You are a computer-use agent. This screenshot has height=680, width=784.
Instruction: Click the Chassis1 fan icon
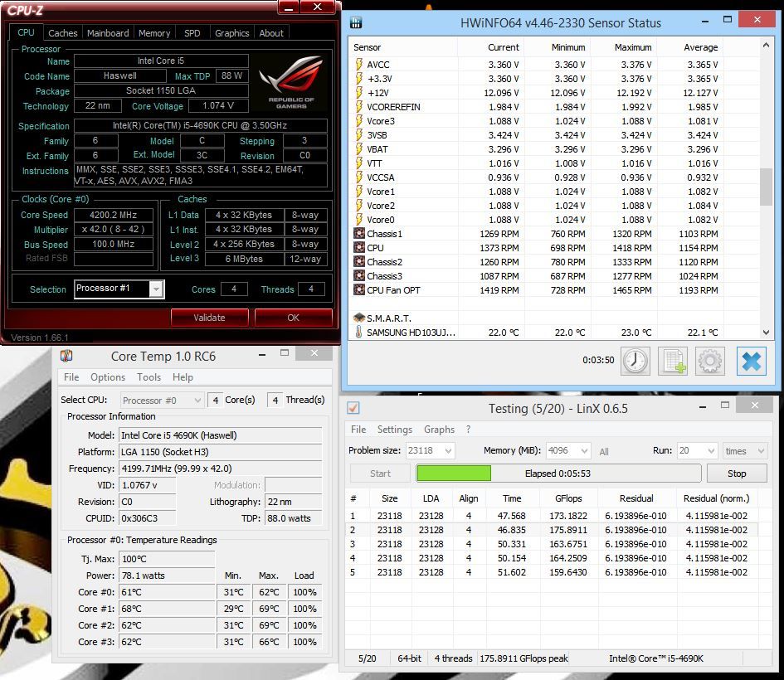click(x=359, y=233)
